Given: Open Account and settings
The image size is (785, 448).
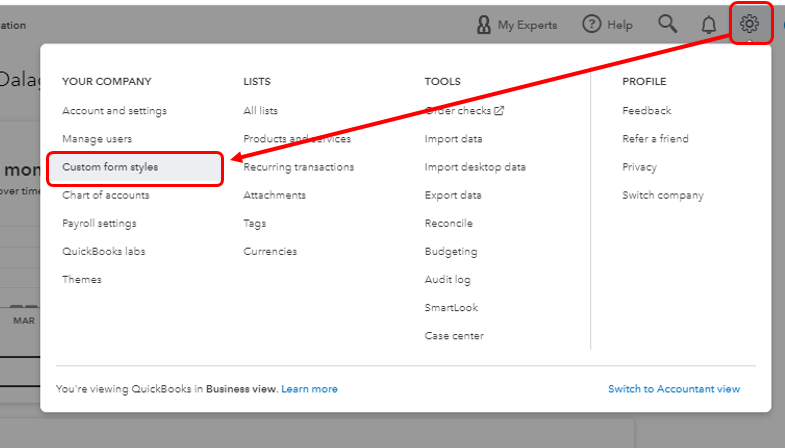Looking at the screenshot, I should tap(114, 111).
